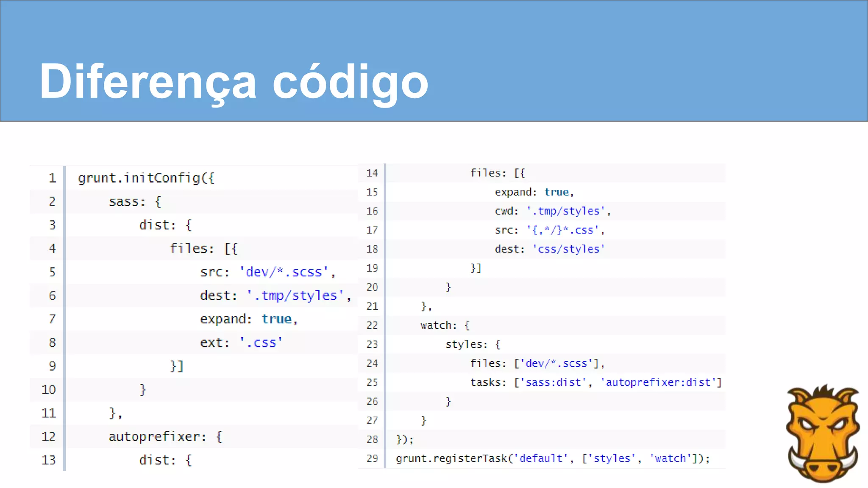Click line number 10 in the gutter
This screenshot has height=488, width=868.
pyautogui.click(x=49, y=390)
